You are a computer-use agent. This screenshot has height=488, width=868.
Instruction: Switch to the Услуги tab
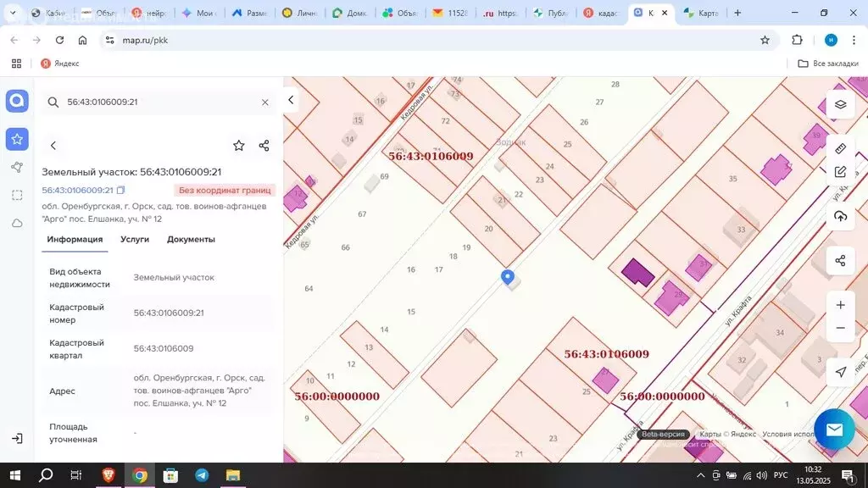pos(135,240)
